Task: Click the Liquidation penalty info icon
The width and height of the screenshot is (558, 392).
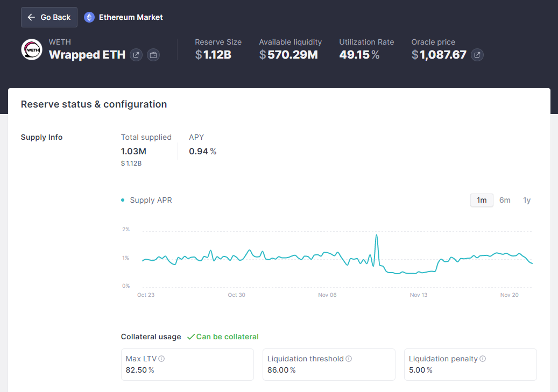Action: click(x=483, y=359)
